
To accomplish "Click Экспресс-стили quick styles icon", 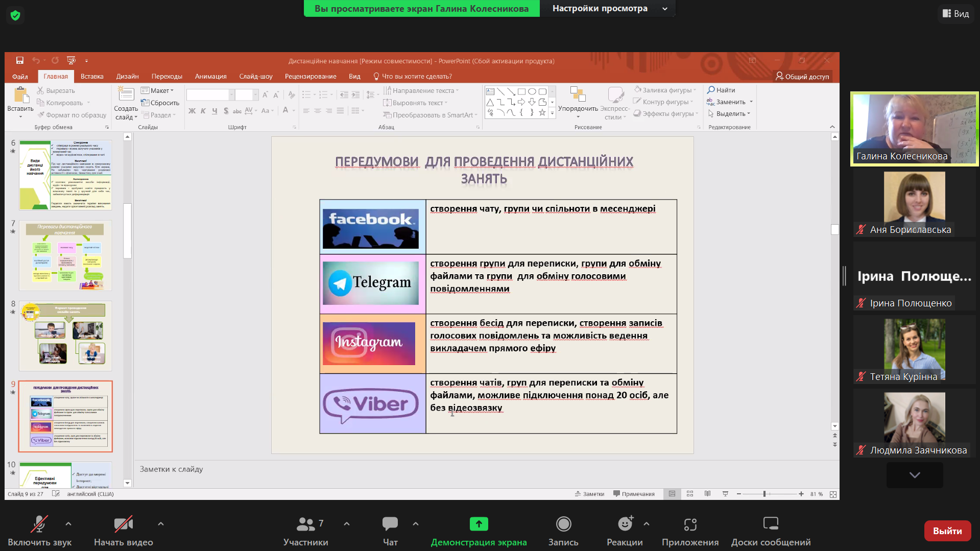I will (615, 94).
